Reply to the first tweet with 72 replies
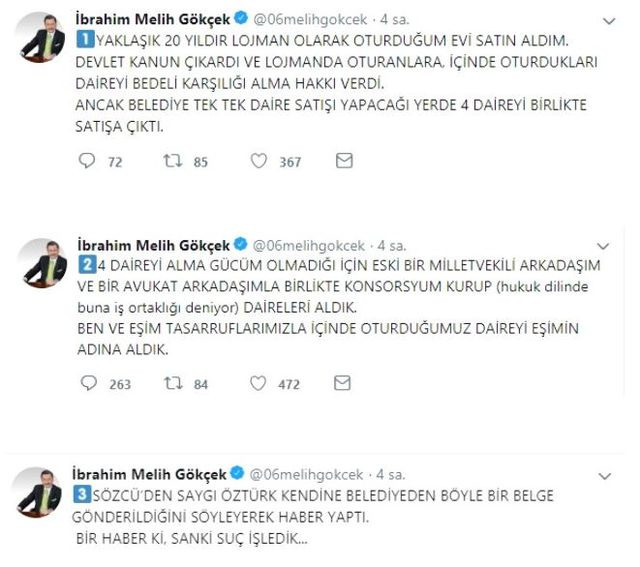 coord(87,161)
